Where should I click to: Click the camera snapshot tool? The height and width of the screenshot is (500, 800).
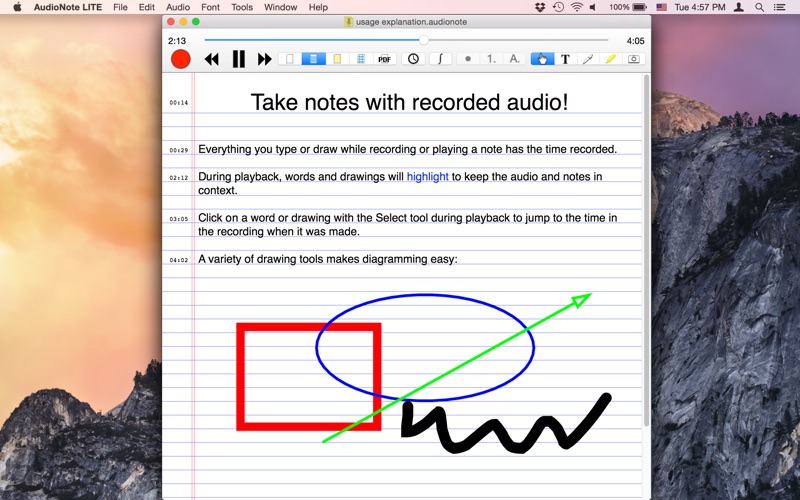click(634, 59)
